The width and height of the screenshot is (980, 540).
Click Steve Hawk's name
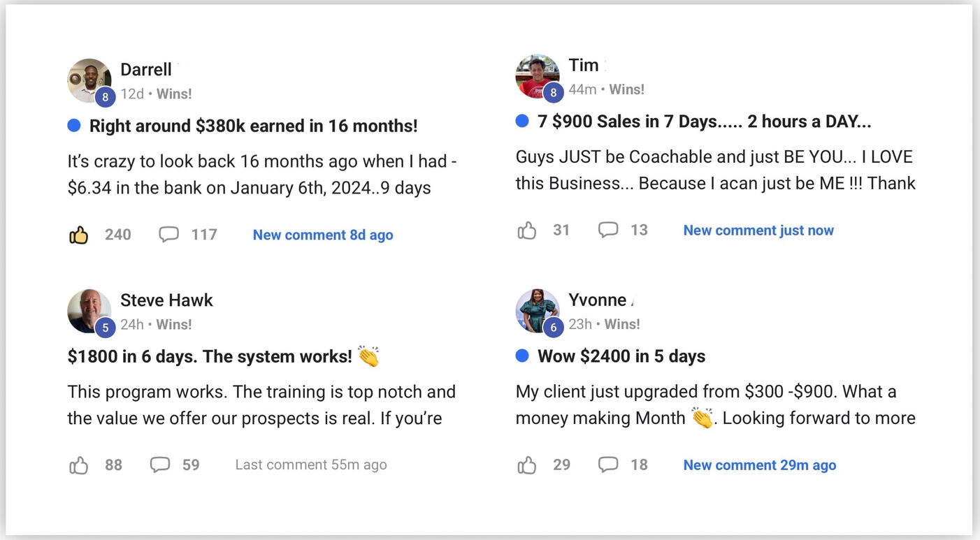(x=166, y=300)
